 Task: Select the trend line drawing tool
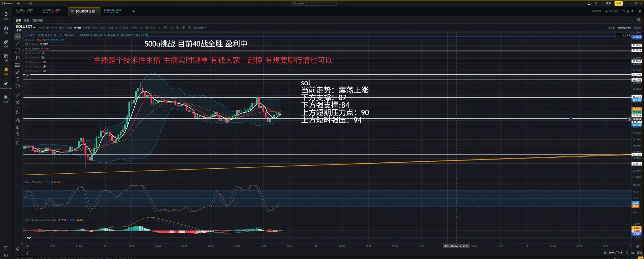pyautogui.click(x=18, y=43)
